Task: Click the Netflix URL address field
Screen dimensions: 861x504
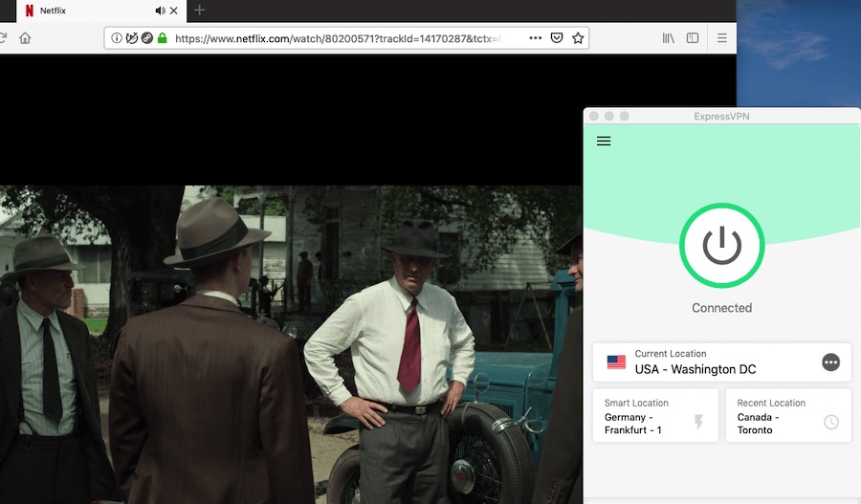Action: [344, 38]
